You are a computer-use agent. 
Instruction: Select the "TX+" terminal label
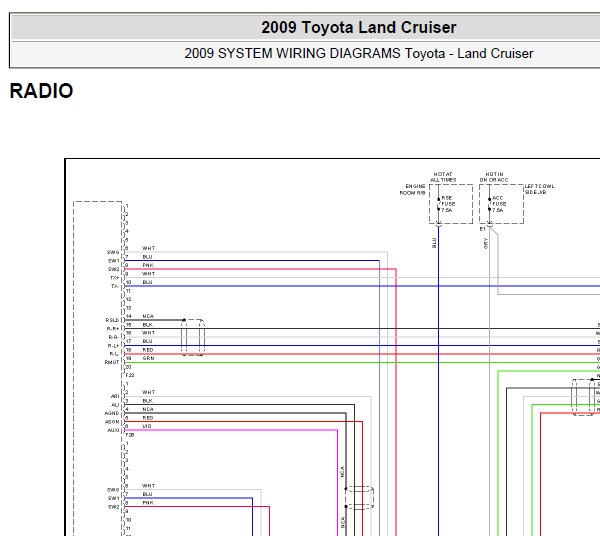(x=114, y=278)
